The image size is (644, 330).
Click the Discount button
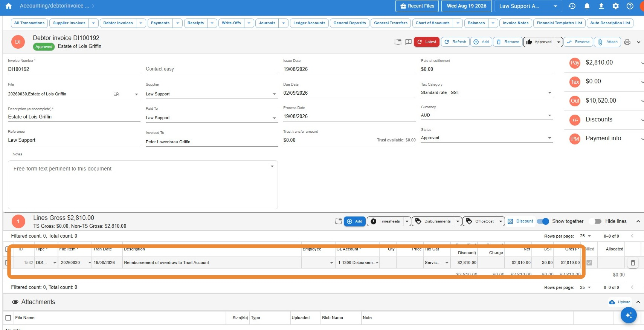(x=520, y=221)
